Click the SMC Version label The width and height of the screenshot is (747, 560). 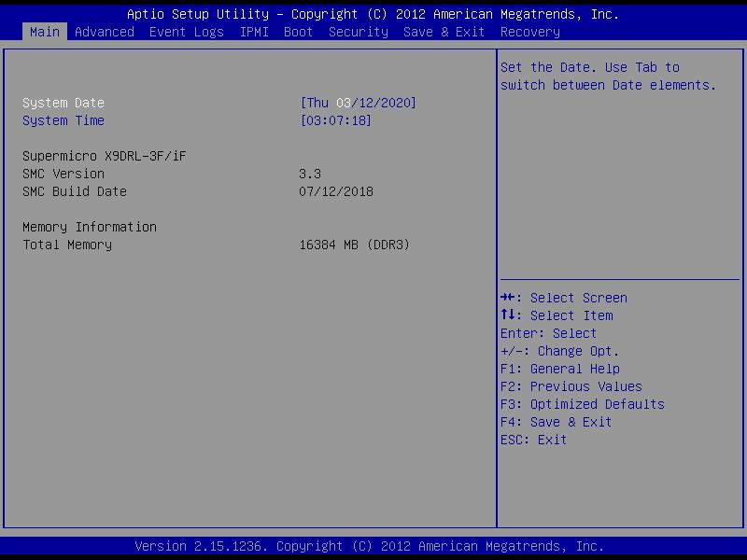pyautogui.click(x=63, y=174)
